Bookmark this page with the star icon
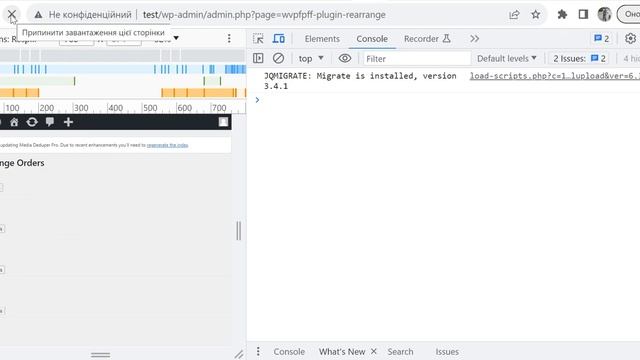 coord(536,15)
